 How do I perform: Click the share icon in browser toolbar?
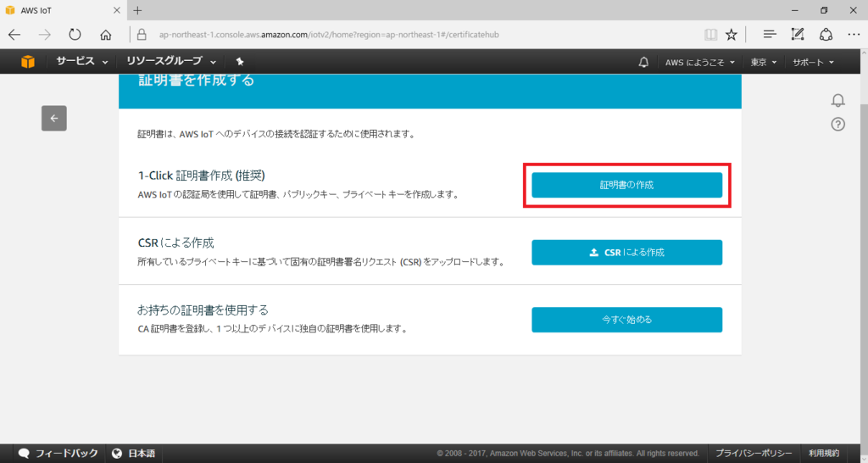point(826,34)
